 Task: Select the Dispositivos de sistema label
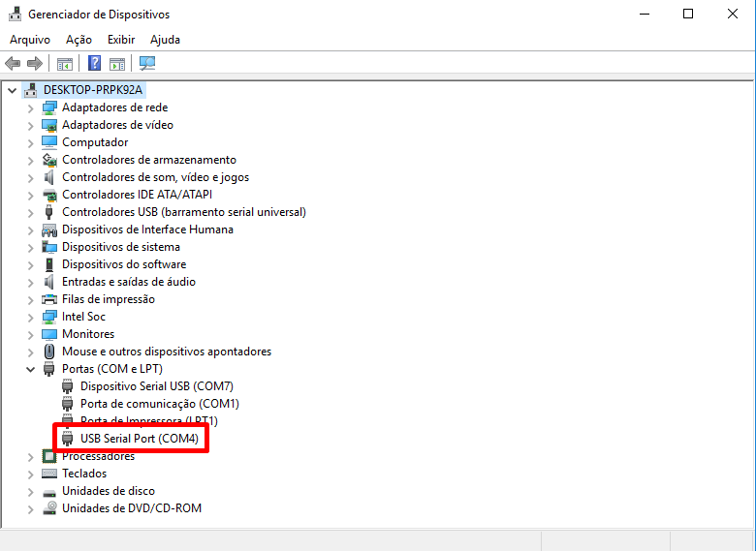point(121,247)
